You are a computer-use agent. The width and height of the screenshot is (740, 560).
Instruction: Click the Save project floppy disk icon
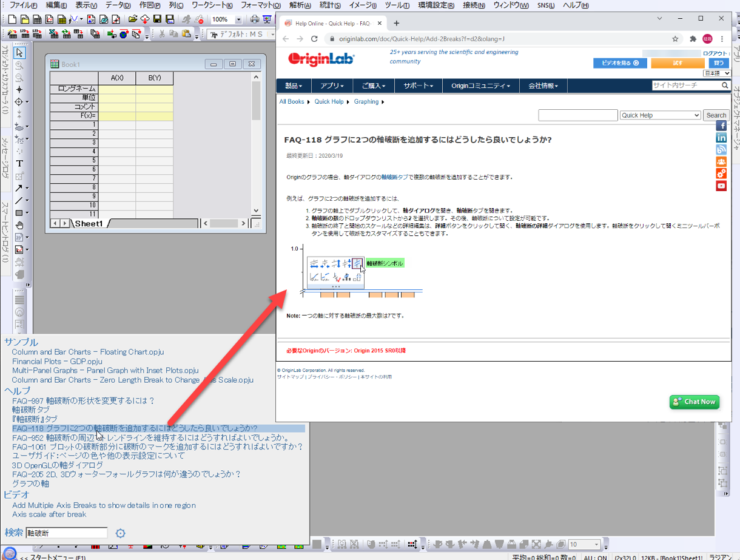pos(157,19)
